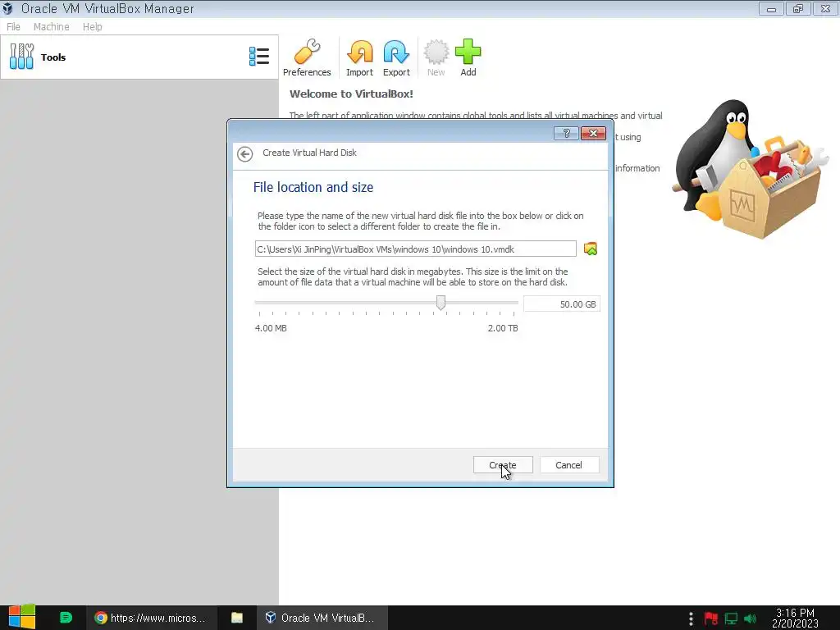Image resolution: width=840 pixels, height=630 pixels.
Task: Click the green Add machine icon
Action: click(468, 57)
